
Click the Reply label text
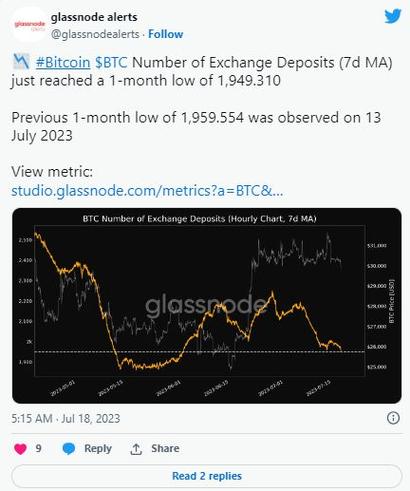(98, 448)
